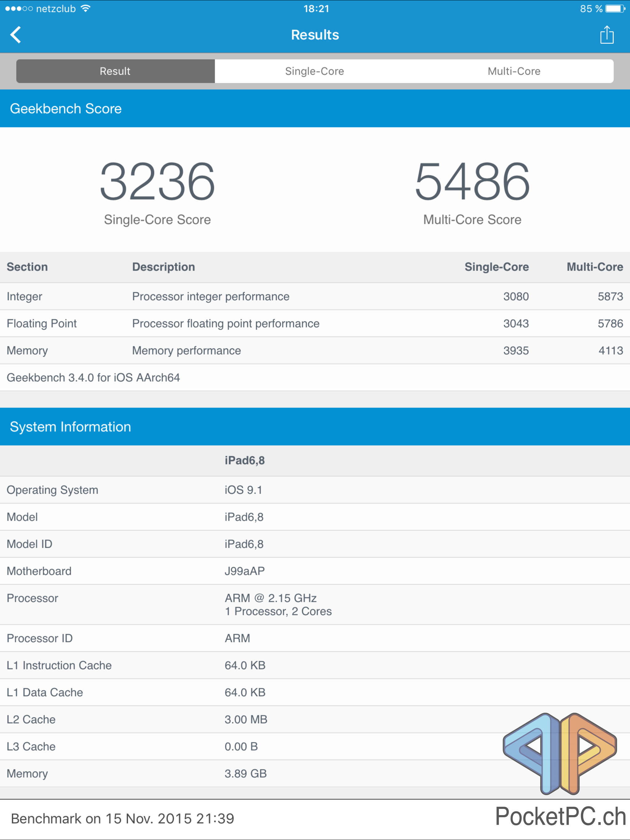Tap the Wi-Fi status icon
The height and width of the screenshot is (840, 630).
pyautogui.click(x=86, y=8)
